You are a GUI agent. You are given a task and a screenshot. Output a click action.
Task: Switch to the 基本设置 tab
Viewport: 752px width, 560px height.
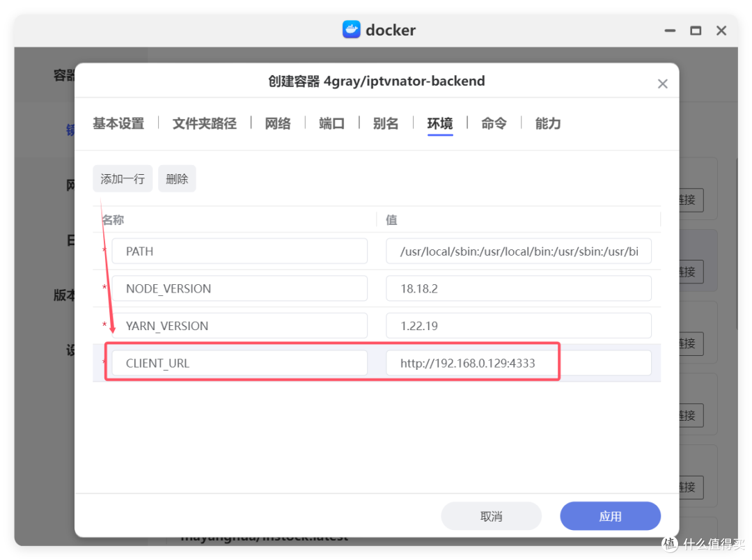pos(118,123)
